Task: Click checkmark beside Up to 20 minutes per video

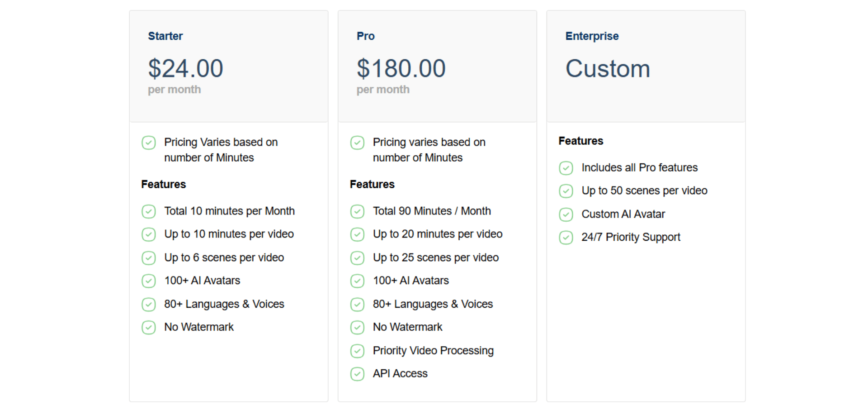Action: point(357,234)
